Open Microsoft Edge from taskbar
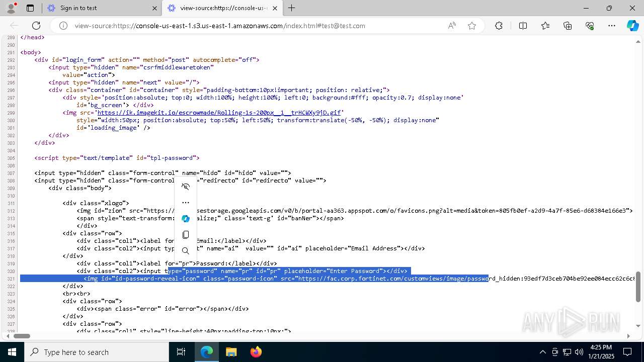The image size is (644, 362). point(207,352)
